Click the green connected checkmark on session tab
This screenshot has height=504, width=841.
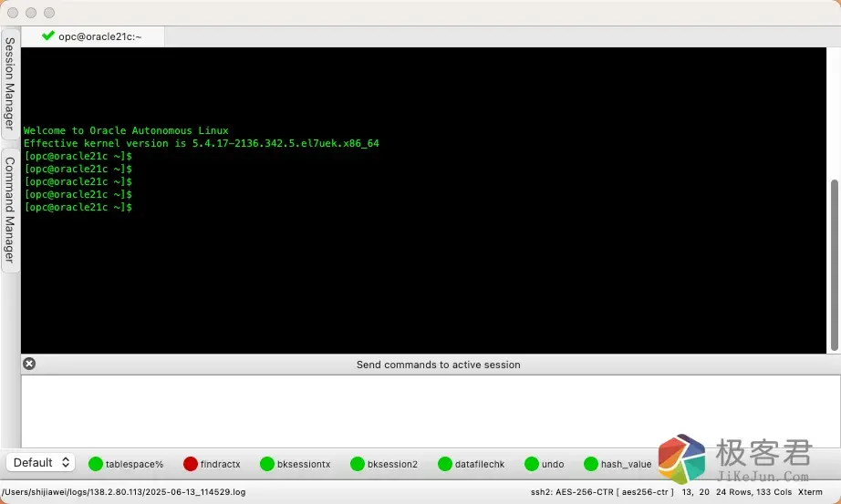click(x=47, y=36)
